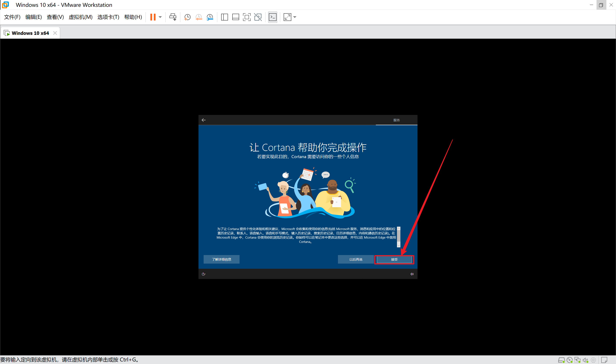The width and height of the screenshot is (616, 364).
Task: Click the 接受 button
Action: [x=394, y=259]
